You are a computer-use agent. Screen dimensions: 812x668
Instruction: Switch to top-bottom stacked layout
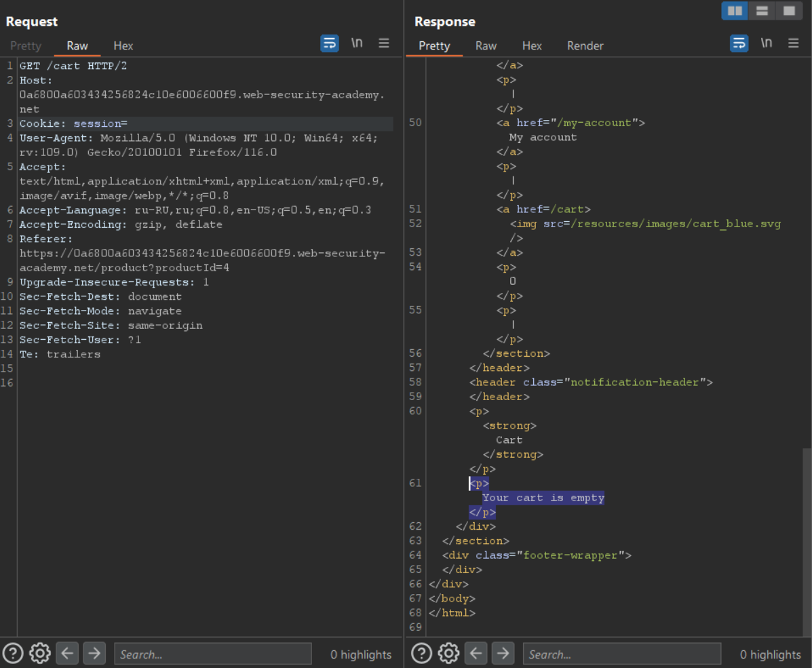coord(762,11)
